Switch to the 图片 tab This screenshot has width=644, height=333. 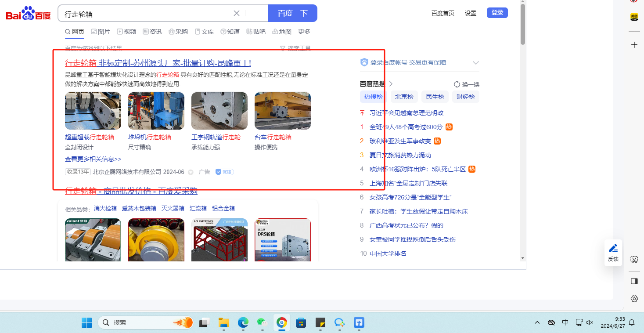101,32
